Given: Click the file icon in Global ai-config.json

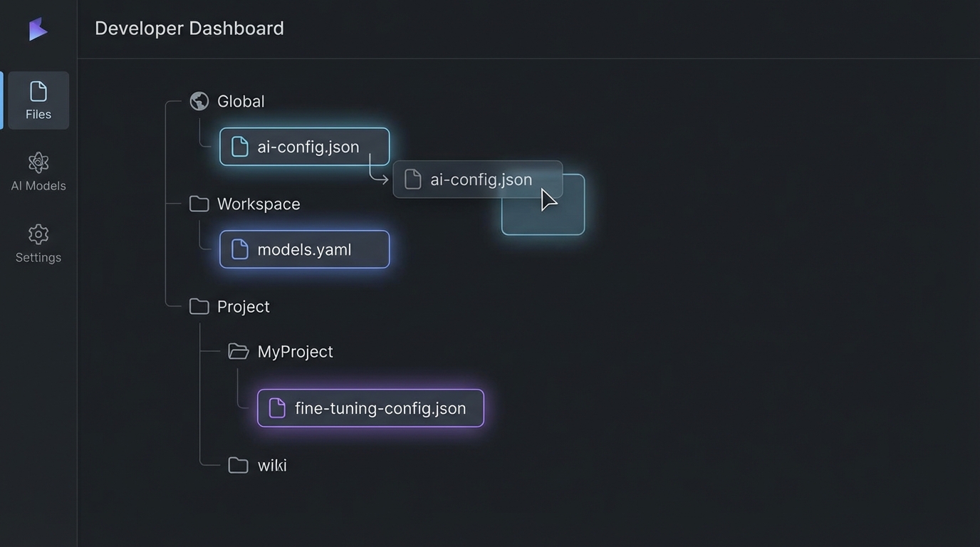Looking at the screenshot, I should [240, 147].
